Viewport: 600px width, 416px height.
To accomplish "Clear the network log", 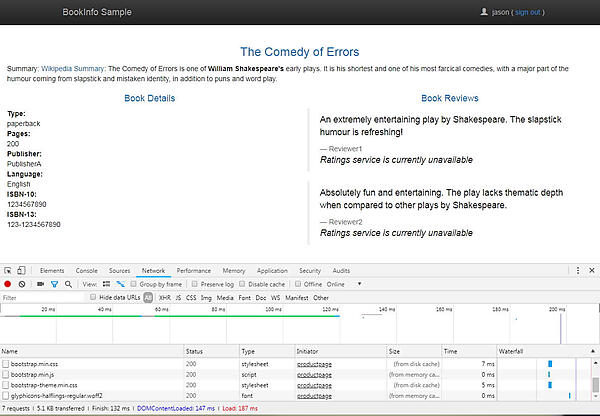I will click(22, 284).
